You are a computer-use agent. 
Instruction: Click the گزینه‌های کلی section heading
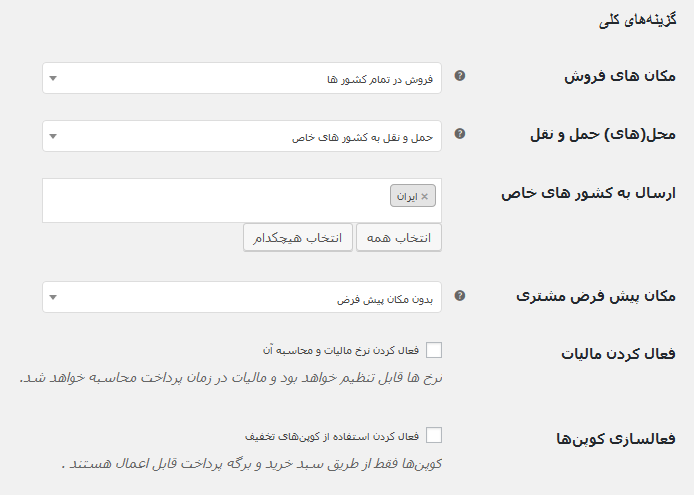pos(637,20)
